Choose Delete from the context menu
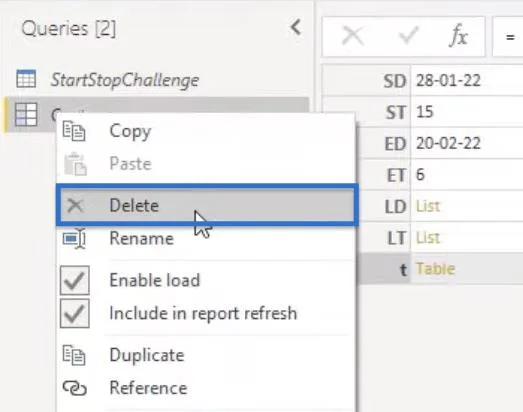Image resolution: width=523 pixels, height=412 pixels. pyautogui.click(x=207, y=205)
